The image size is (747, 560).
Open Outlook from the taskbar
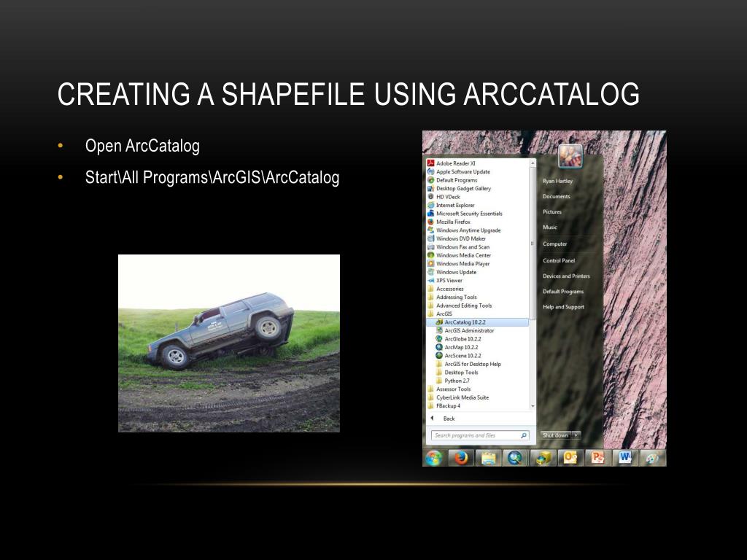[570, 458]
